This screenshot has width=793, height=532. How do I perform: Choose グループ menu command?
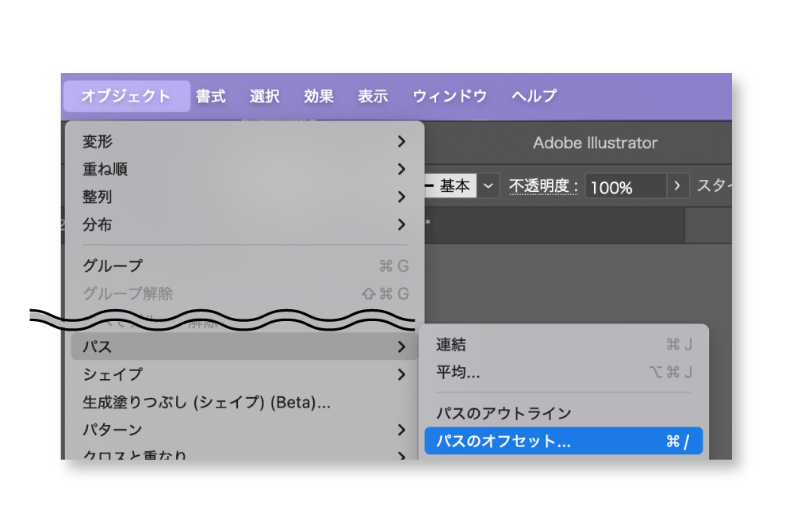(x=245, y=266)
